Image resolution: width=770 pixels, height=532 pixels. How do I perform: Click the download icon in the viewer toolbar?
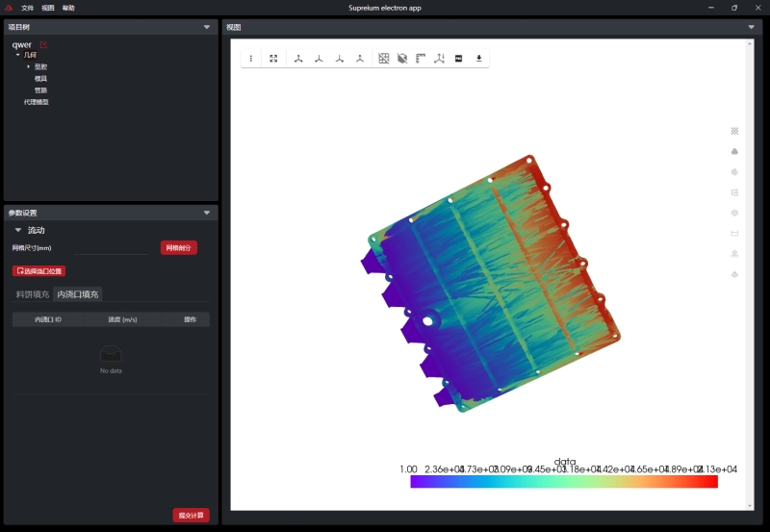(479, 59)
